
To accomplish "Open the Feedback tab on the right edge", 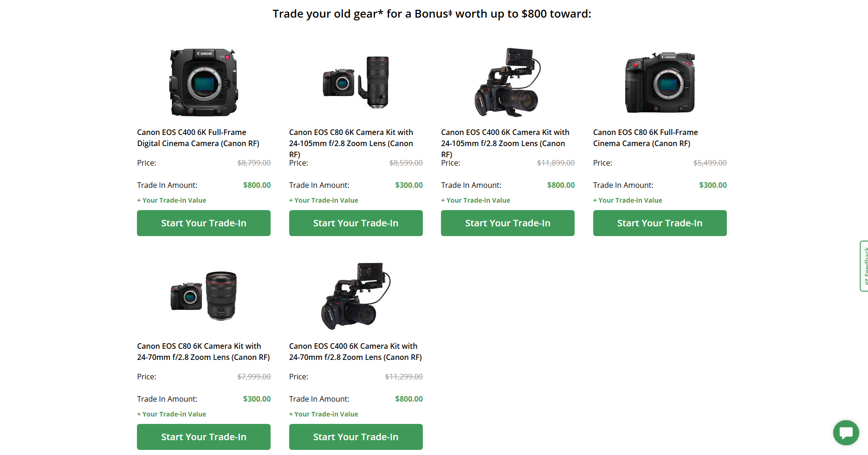I will [864, 267].
